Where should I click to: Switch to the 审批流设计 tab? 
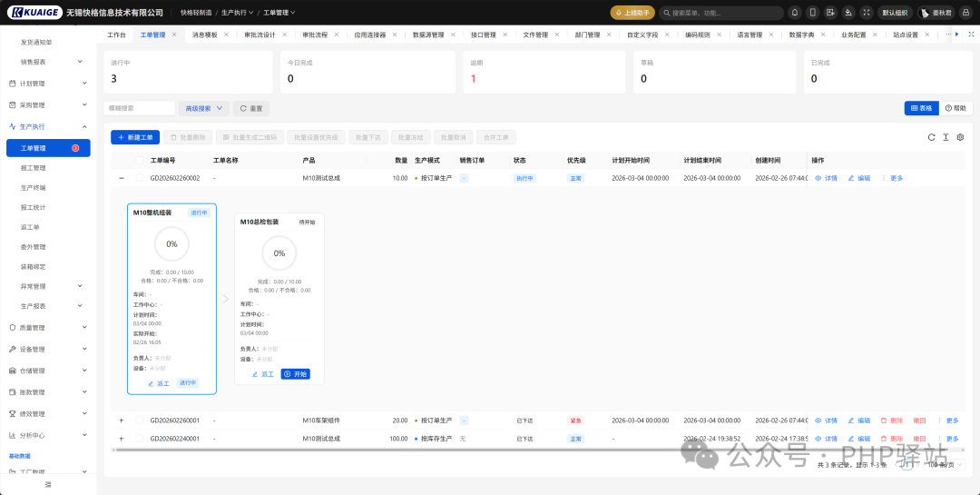click(x=260, y=35)
